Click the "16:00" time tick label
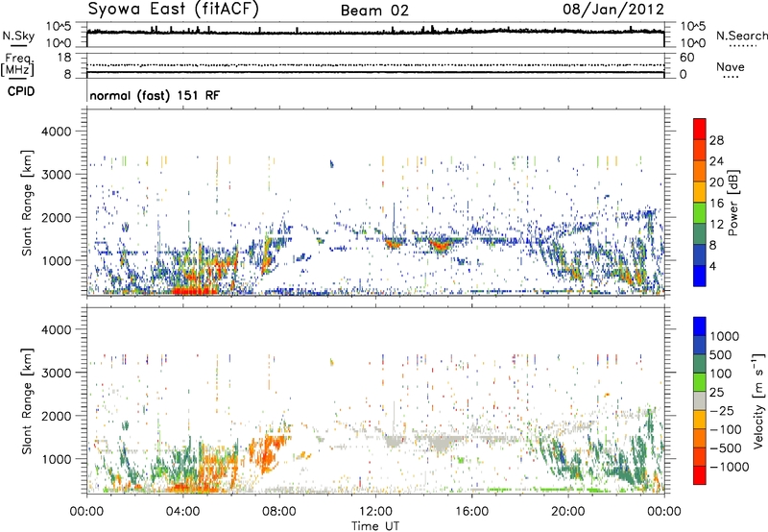Viewport: 768px width, 532px height. pos(471,512)
